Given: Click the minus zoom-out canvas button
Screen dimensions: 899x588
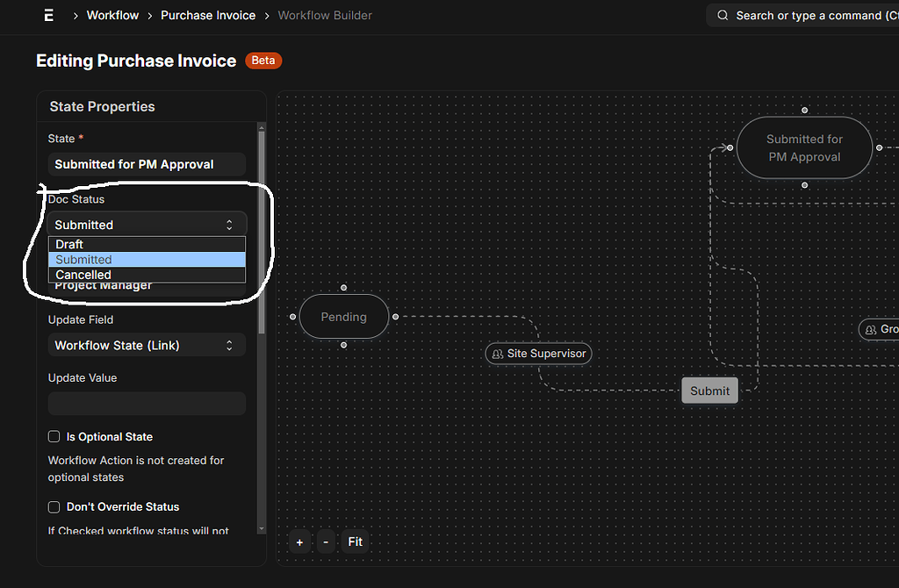Looking at the screenshot, I should (x=326, y=541).
